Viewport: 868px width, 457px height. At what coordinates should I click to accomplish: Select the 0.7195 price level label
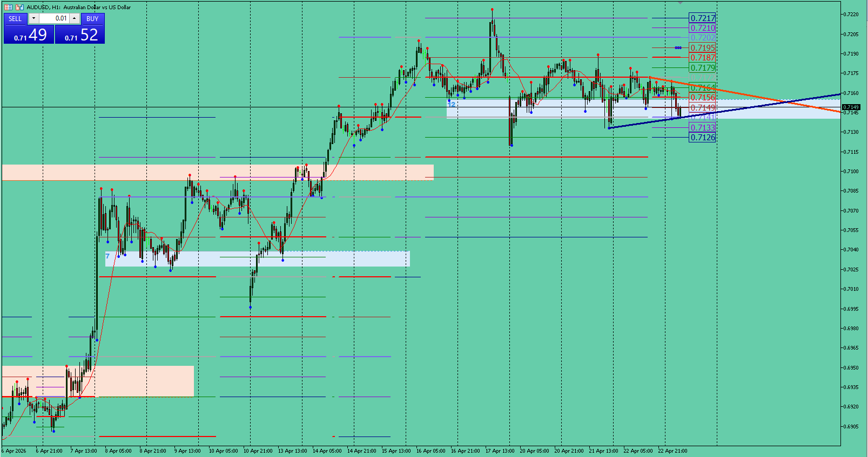pyautogui.click(x=703, y=47)
